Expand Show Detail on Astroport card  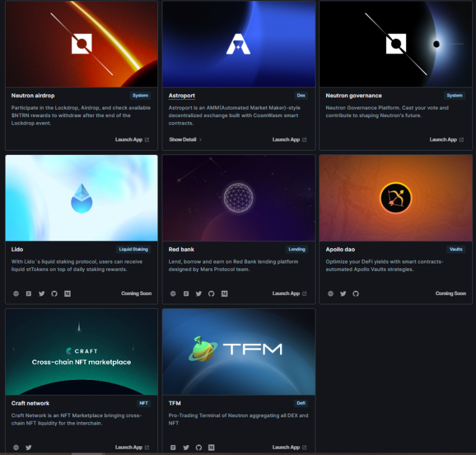tap(185, 139)
